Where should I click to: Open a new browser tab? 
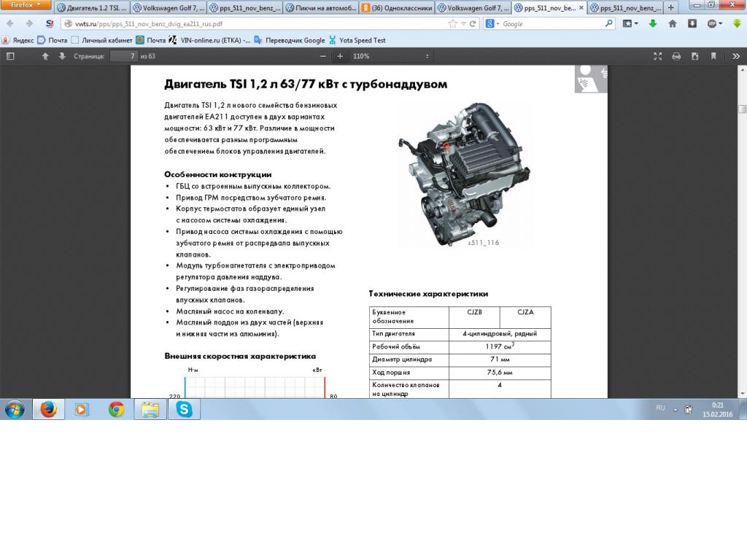[x=671, y=7]
